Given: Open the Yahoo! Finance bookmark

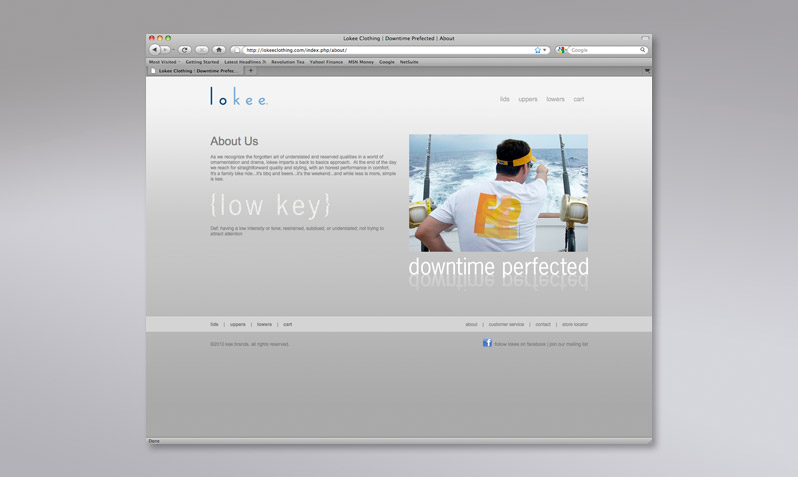Looking at the screenshot, I should [326, 62].
